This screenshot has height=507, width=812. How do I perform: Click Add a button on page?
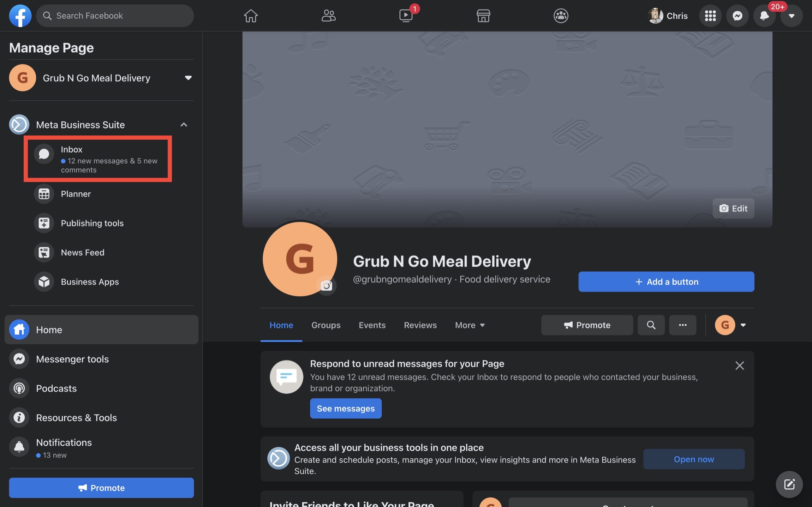point(667,282)
